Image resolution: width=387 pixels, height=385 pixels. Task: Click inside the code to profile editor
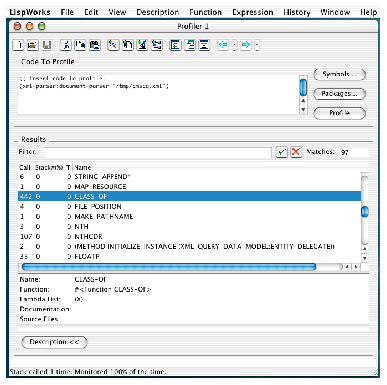point(159,95)
